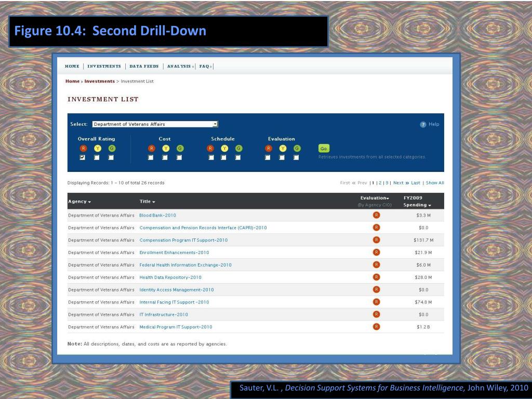Click the red evaluation badge in the CAPRI-2010 row
Screen dimensions: 532x399
tap(376, 228)
